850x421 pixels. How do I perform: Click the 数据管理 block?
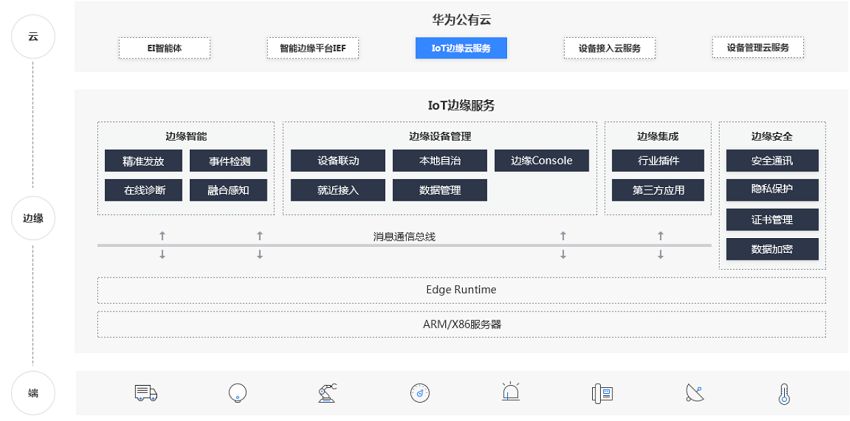pos(440,190)
